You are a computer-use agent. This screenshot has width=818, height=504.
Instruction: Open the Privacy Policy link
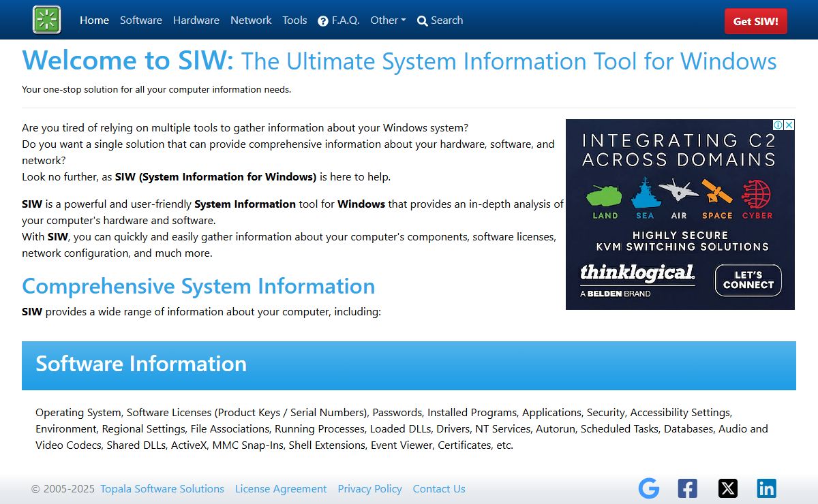370,489
